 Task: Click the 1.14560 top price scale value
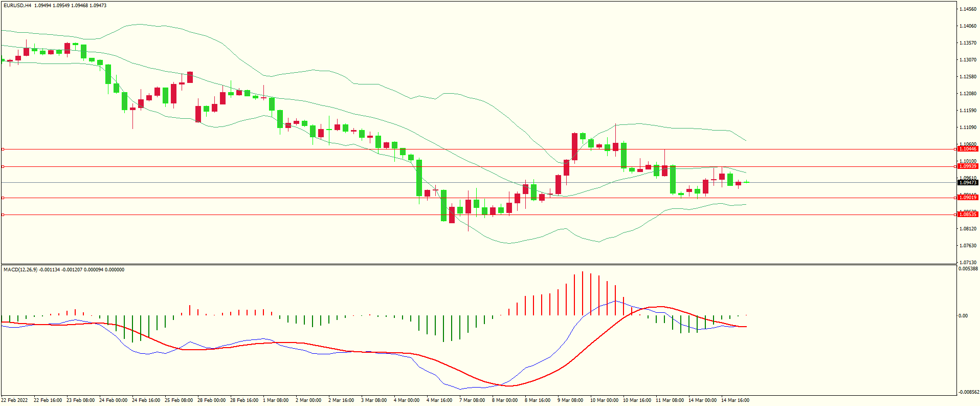967,9
